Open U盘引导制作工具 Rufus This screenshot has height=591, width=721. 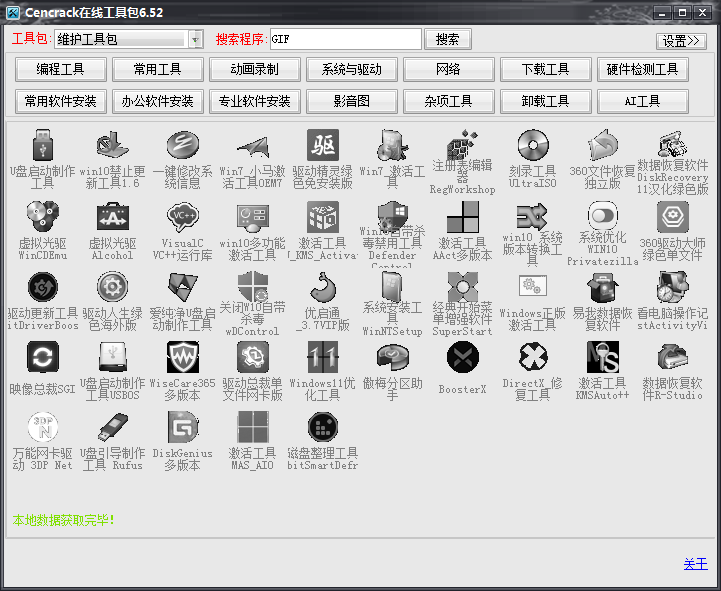click(112, 427)
